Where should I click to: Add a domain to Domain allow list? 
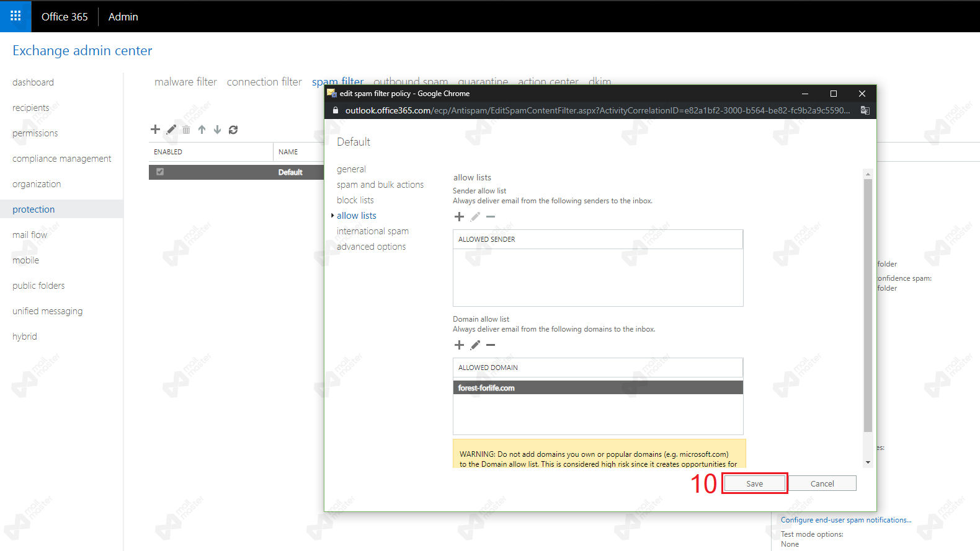point(459,345)
